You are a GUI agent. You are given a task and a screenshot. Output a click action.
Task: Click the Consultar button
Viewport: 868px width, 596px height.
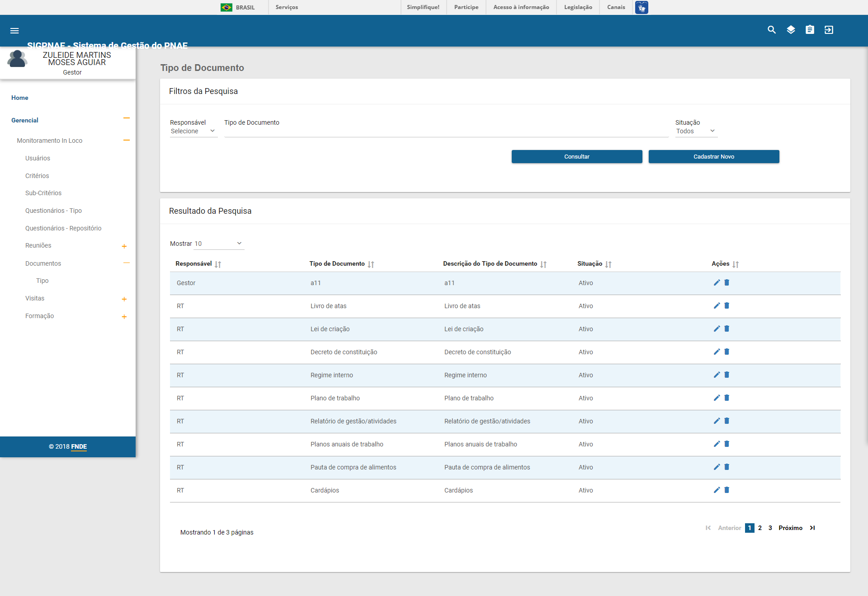tap(576, 157)
